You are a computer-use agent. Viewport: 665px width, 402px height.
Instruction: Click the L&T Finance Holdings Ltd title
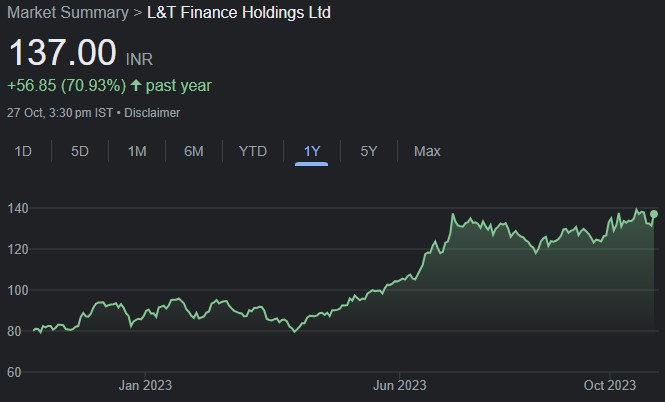point(239,12)
